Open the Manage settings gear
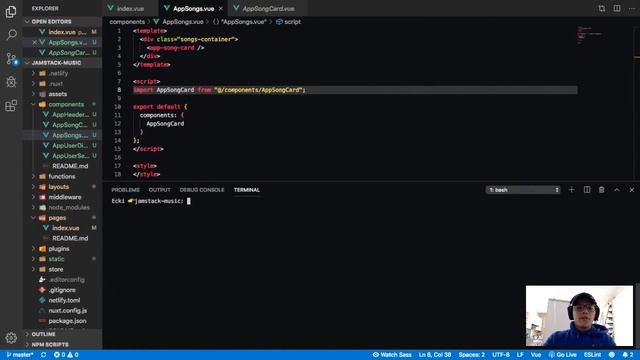The height and width of the screenshot is (360, 640). click(x=11, y=338)
